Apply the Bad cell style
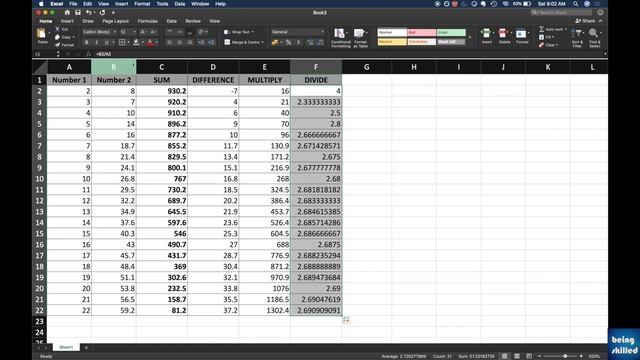Screen dimensions: 640x360 pos(421,32)
